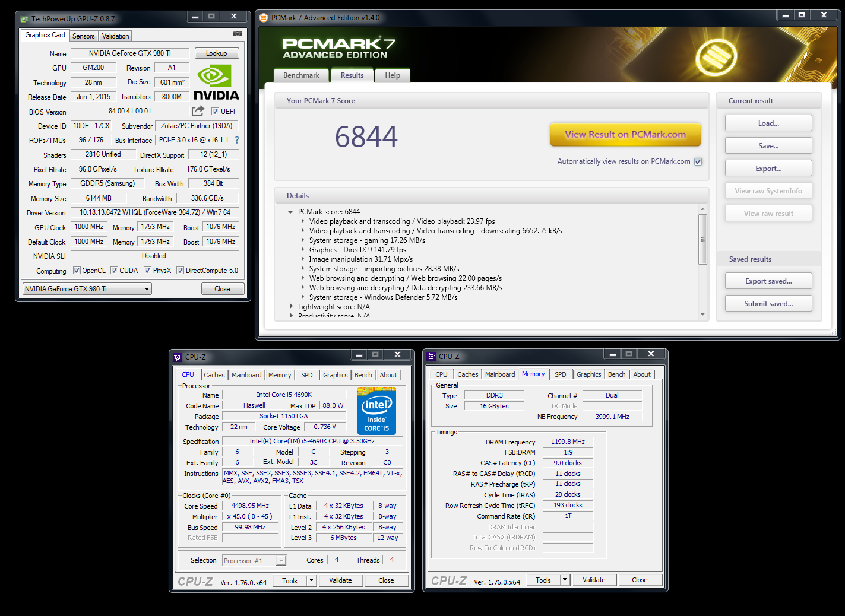Click the Export... button
Screen dimensions: 845x616
(x=768, y=169)
